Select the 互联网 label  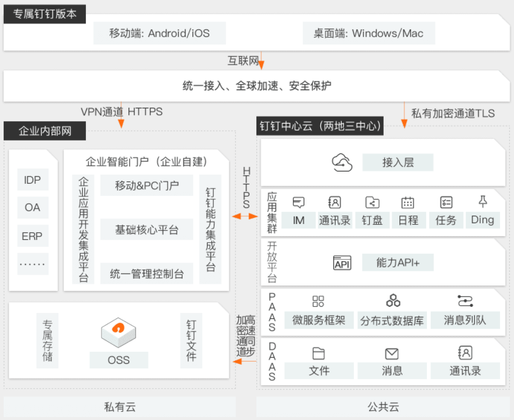point(243,61)
